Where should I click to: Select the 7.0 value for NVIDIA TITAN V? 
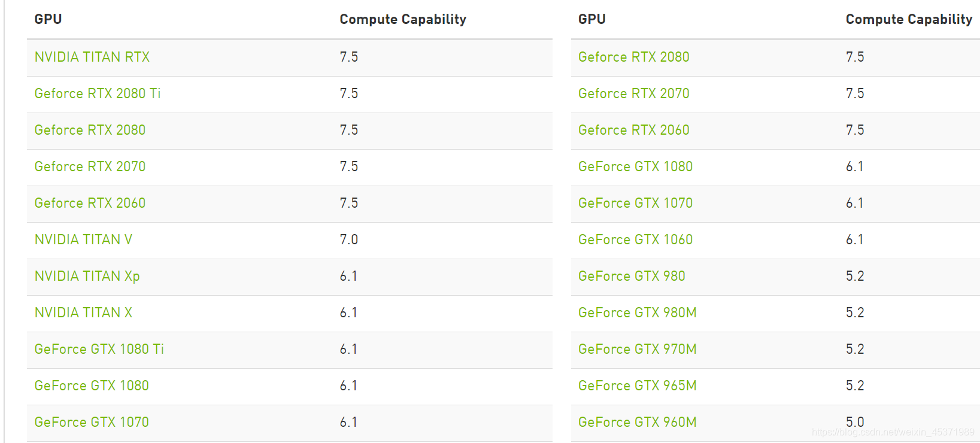(349, 239)
